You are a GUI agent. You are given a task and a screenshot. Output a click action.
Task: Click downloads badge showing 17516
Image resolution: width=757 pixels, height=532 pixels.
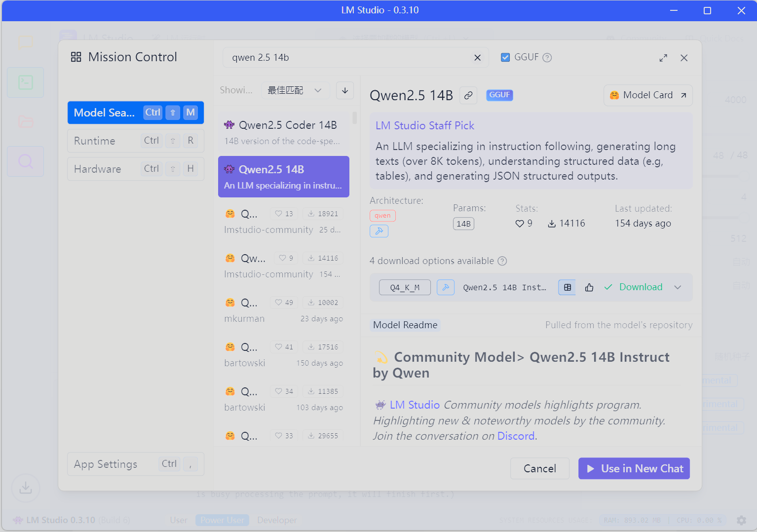[x=323, y=347]
